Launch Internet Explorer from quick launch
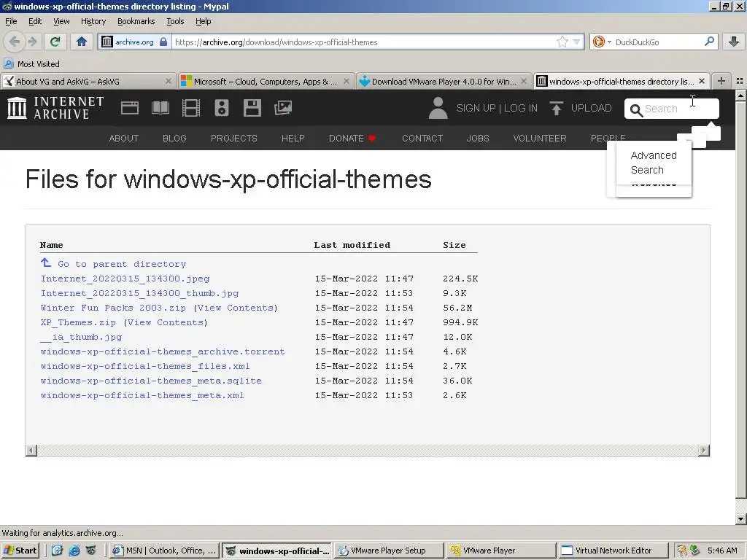Viewport: 747px width, 560px height. tap(74, 551)
